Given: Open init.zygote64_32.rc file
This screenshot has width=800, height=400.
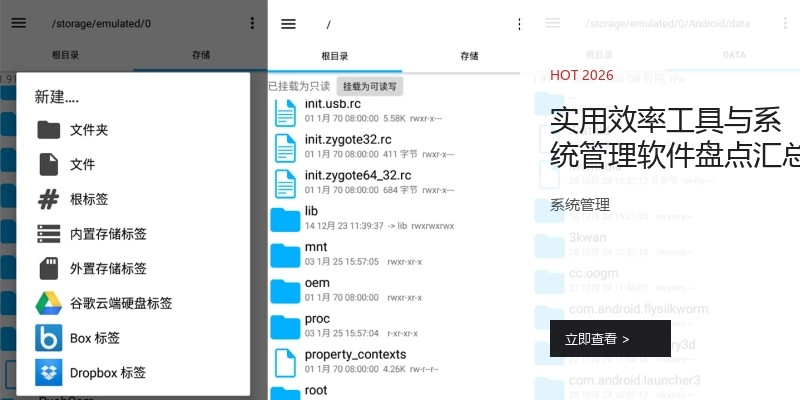Looking at the screenshot, I should [394, 183].
